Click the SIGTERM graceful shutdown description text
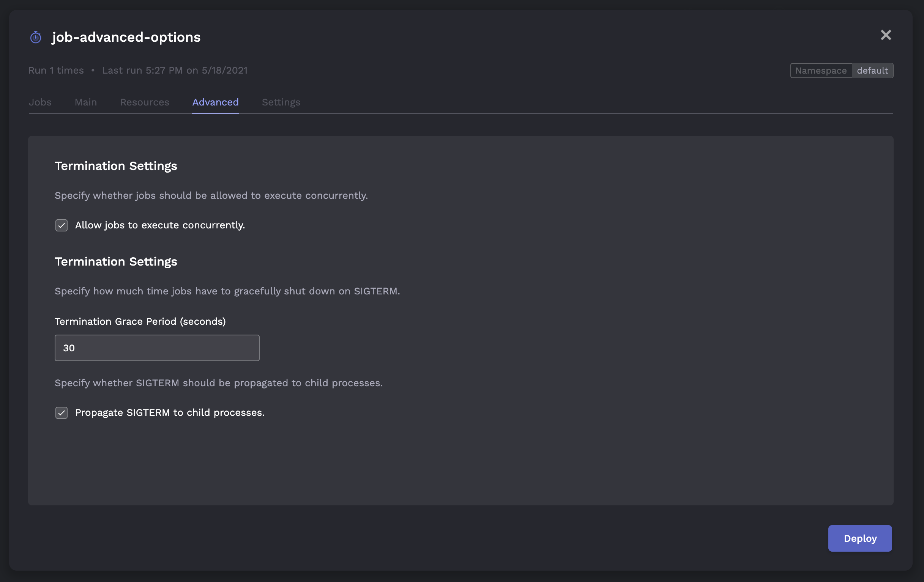 pyautogui.click(x=227, y=291)
